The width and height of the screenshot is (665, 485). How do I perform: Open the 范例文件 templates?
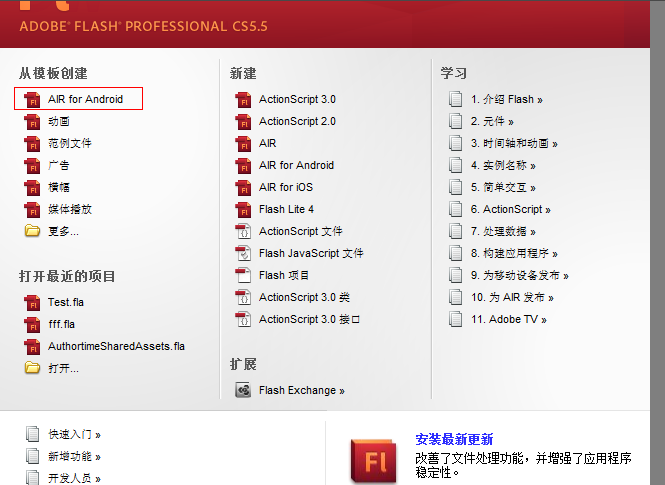click(x=70, y=143)
